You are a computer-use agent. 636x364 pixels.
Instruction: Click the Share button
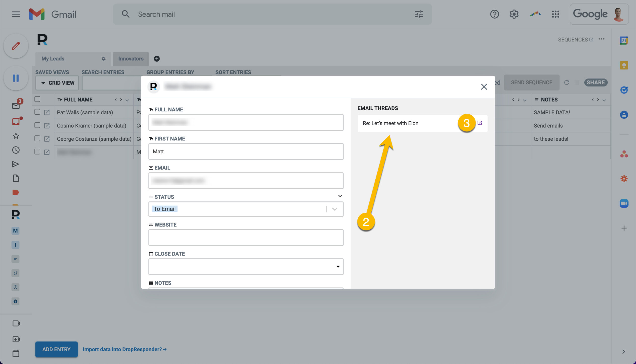tap(596, 82)
